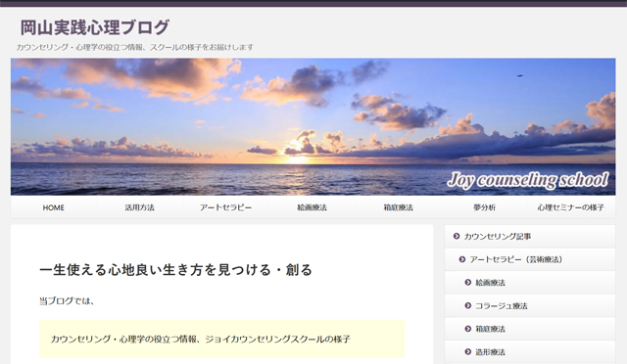Click the heading 一生使える心地良い生き方を見つける・創る
The image size is (627, 364).
point(176,270)
